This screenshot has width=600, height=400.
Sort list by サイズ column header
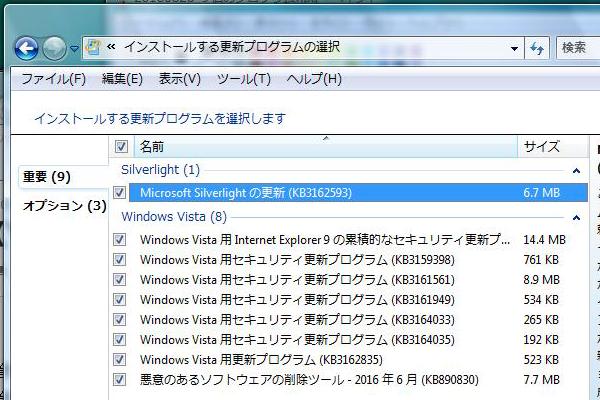click(x=542, y=147)
